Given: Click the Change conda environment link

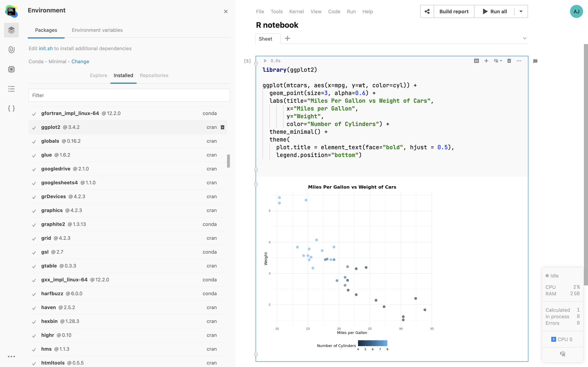Looking at the screenshot, I should (x=80, y=61).
